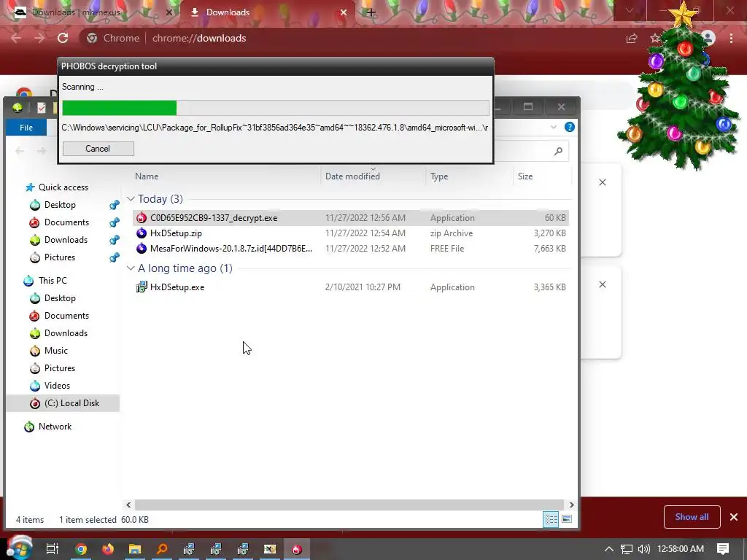This screenshot has width=747, height=560.
Task: Sort files by the Date modified column
Action: pyautogui.click(x=352, y=176)
